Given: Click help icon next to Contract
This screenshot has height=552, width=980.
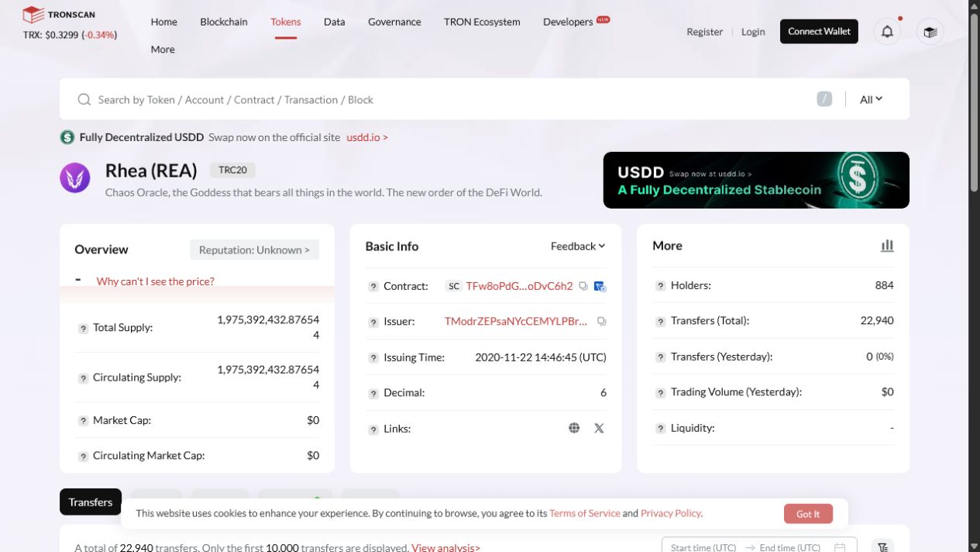Looking at the screenshot, I should point(373,287).
